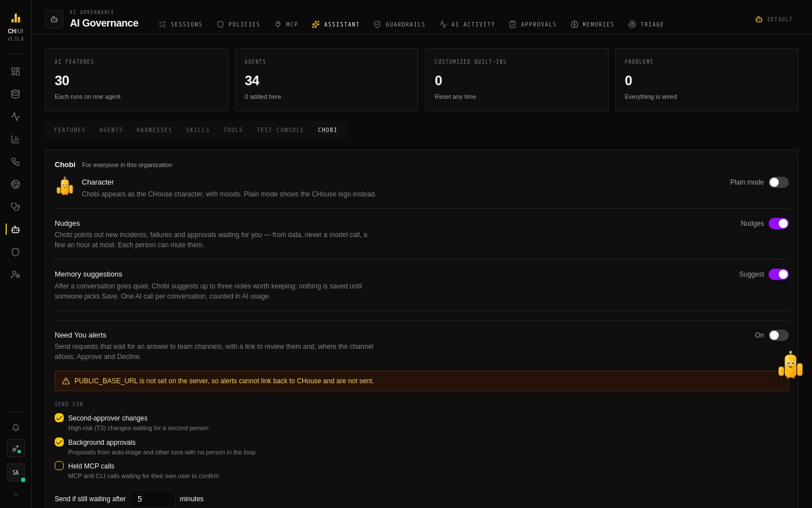The width and height of the screenshot is (812, 508).
Task: Select the Agents sub-tab
Action: coord(111,130)
